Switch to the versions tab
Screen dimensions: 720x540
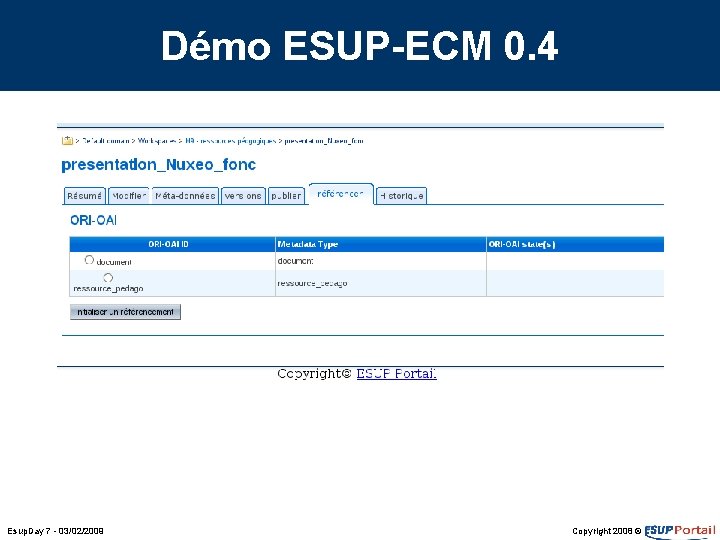coord(243,196)
